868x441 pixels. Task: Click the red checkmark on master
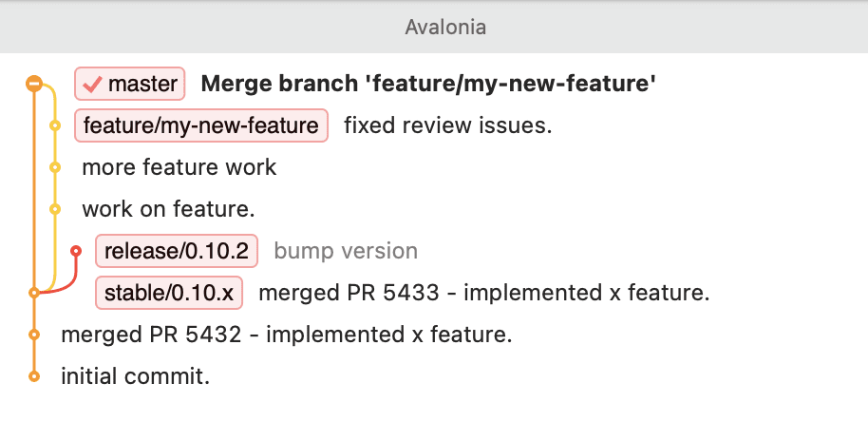click(93, 85)
